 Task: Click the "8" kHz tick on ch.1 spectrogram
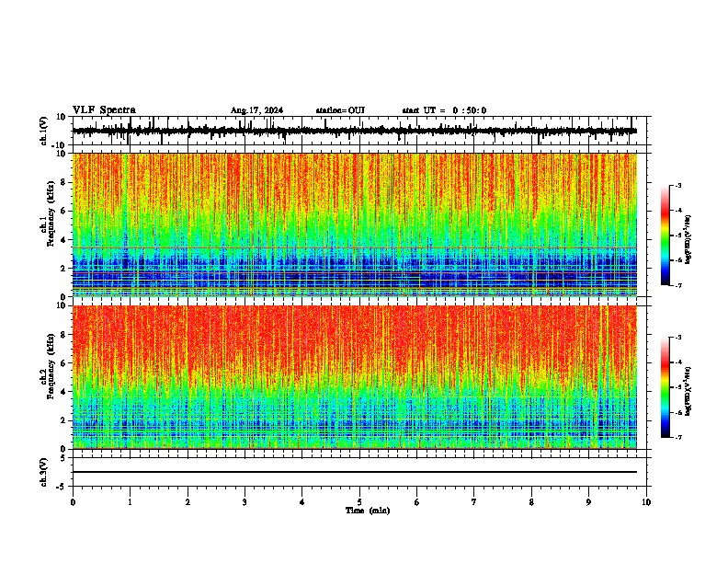click(x=63, y=182)
